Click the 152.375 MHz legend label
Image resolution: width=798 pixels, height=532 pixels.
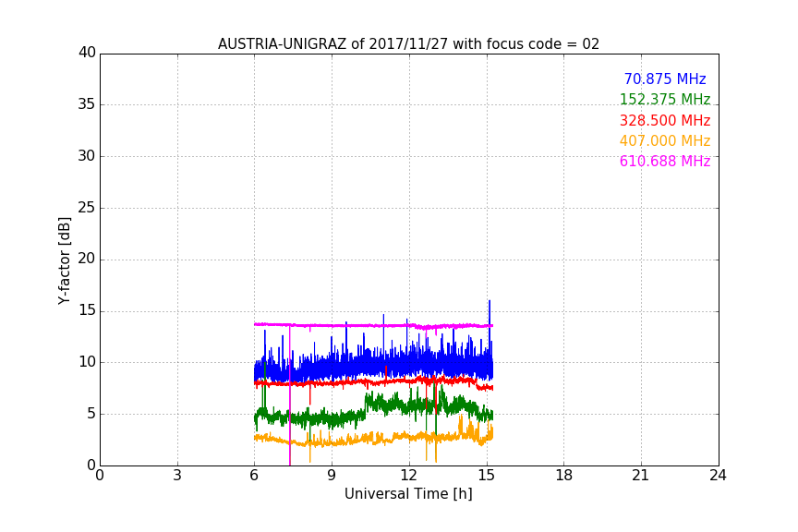click(x=665, y=100)
